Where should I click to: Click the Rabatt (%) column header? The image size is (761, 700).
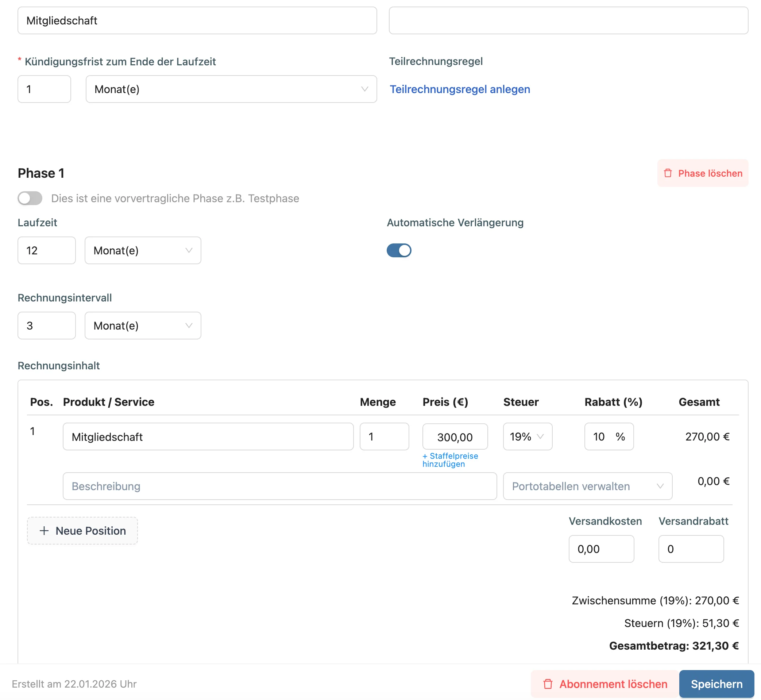[613, 402]
